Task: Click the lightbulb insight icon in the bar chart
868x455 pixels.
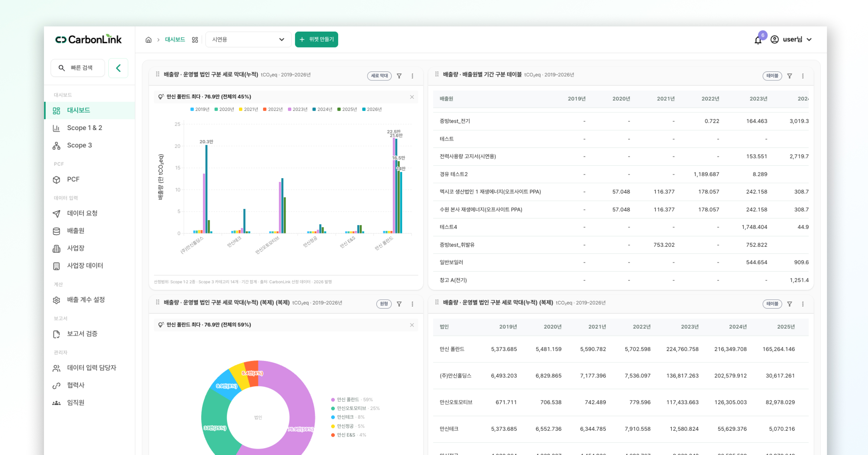Action: [x=161, y=97]
